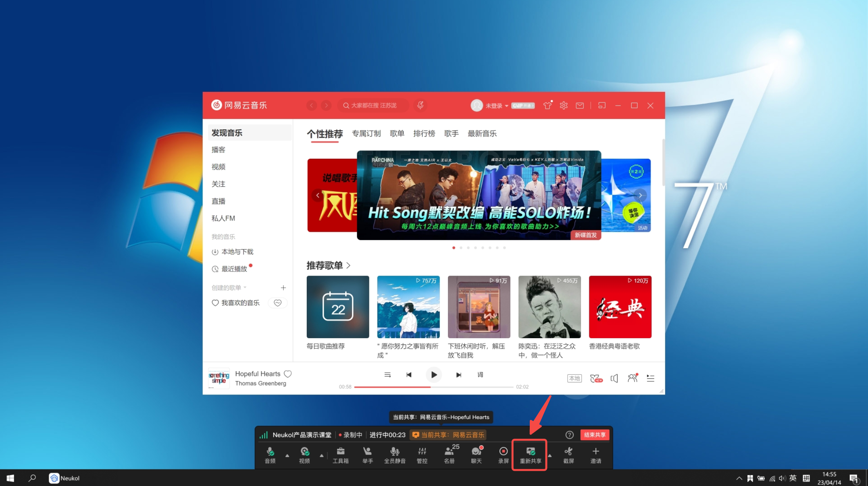This screenshot has width=868, height=486.
Task: Click 截屏 screenshot scissors
Action: click(568, 455)
